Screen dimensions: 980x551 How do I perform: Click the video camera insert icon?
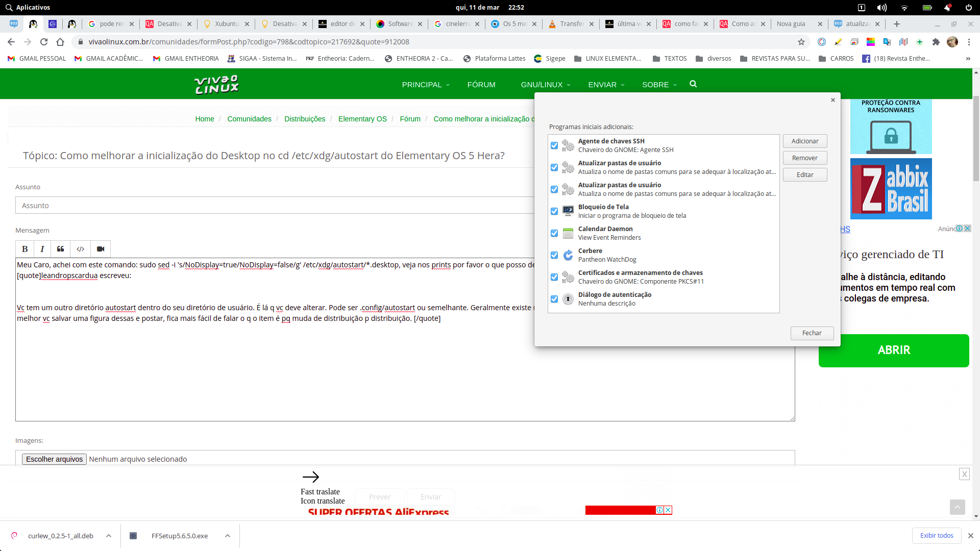tap(101, 249)
